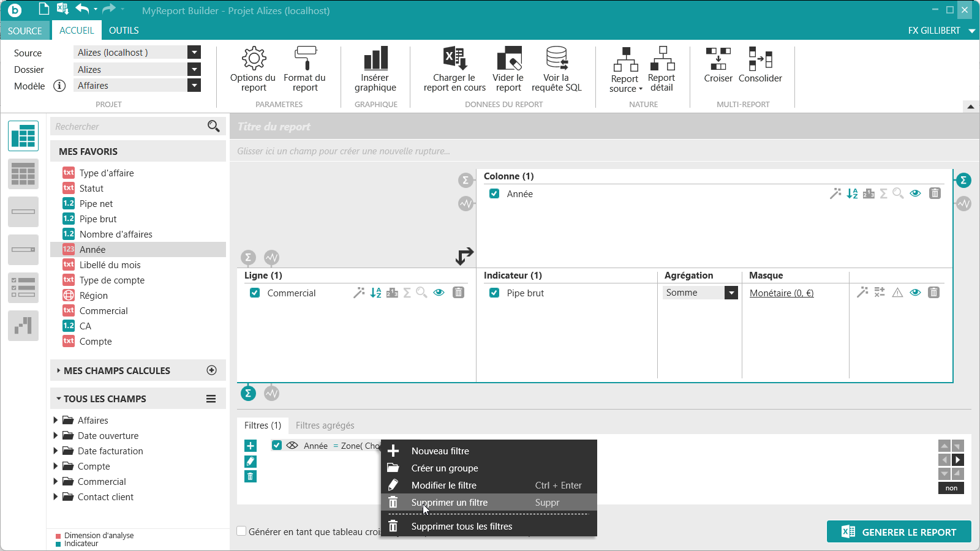Open the Monétaire (0, €) mask link

pos(782,293)
